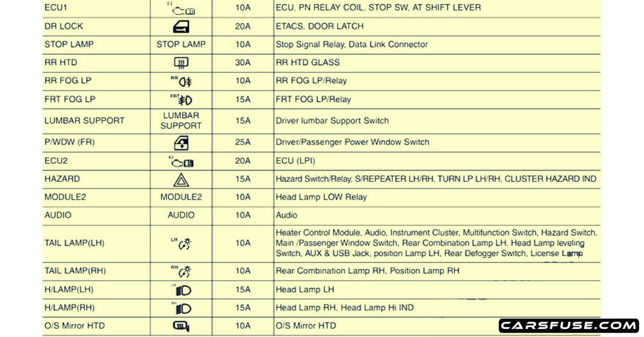Click the hazard warning triangle icon
Screen dimensions: 644x337
tap(181, 179)
